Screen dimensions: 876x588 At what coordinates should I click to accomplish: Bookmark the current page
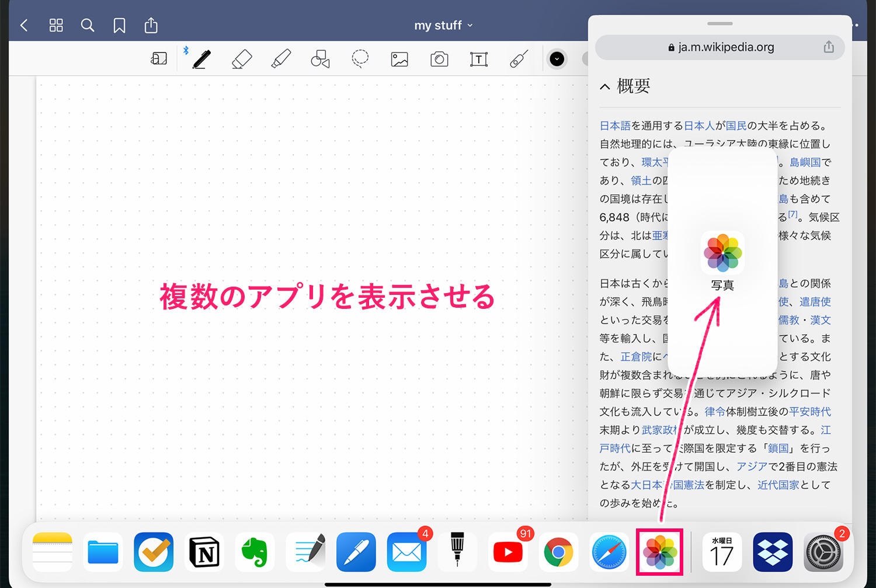119,25
